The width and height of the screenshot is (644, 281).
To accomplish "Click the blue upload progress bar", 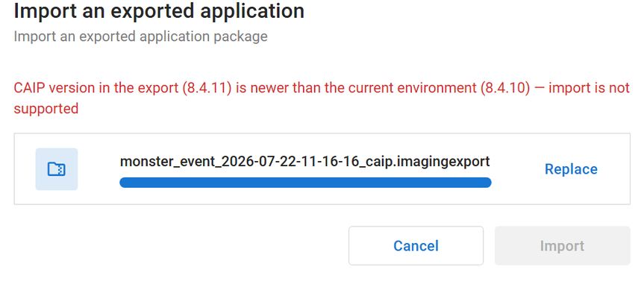I will [305, 183].
